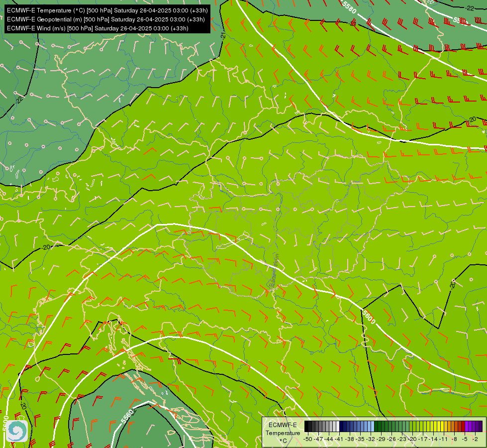The image size is (487, 448).
Task: Pick the black swatch at the legend's cold end
Action: point(306,426)
